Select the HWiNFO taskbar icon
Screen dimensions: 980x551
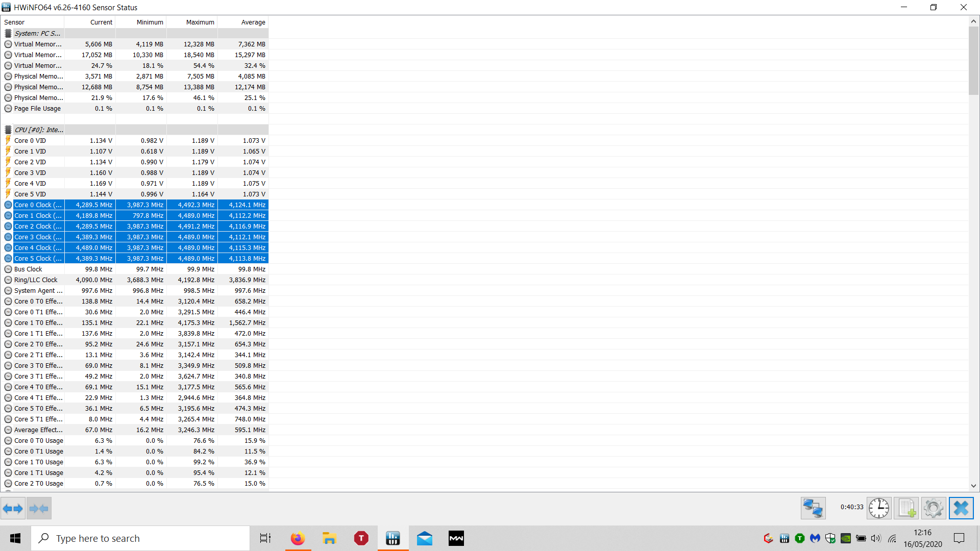393,538
